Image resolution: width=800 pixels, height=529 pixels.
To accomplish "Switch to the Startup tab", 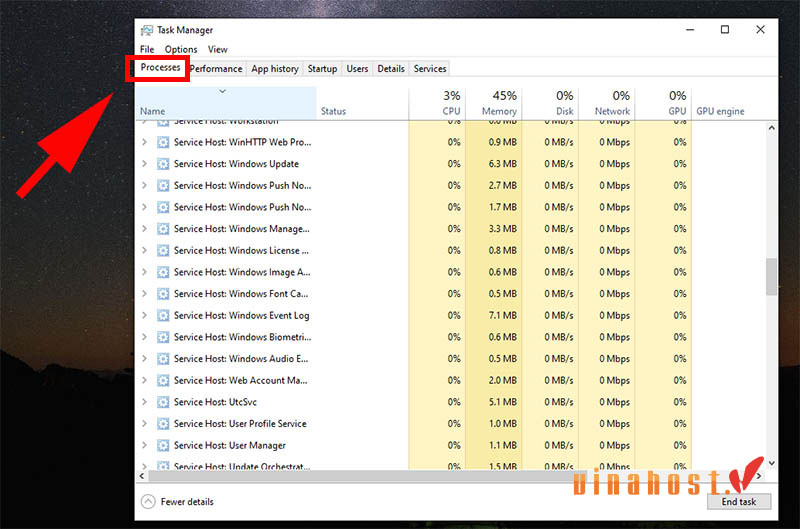I will coord(322,69).
